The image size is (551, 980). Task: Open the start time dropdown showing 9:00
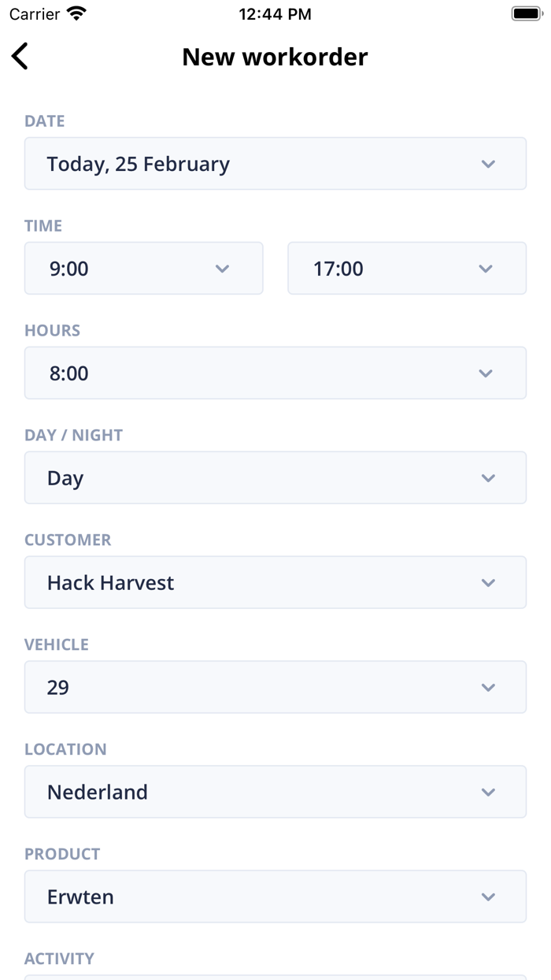143,268
